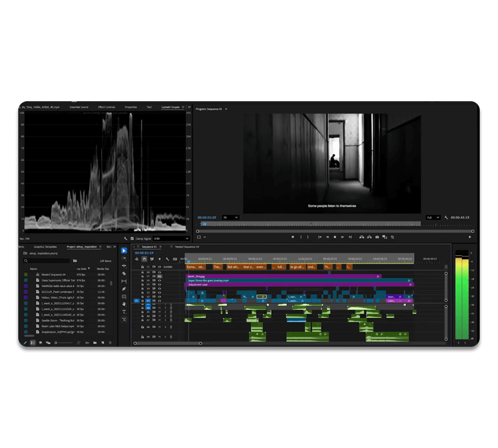
Task: Switch to the Effect Controls tab
Action: [x=106, y=107]
